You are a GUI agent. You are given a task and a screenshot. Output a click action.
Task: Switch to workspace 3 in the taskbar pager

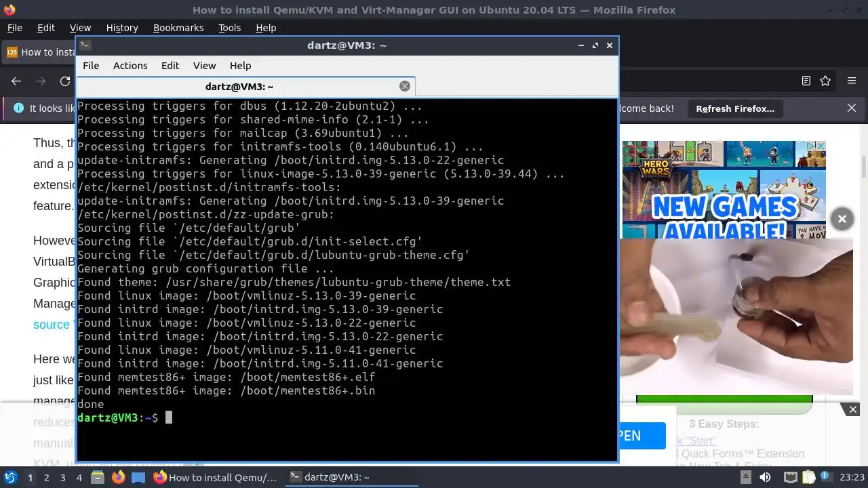pyautogui.click(x=63, y=477)
